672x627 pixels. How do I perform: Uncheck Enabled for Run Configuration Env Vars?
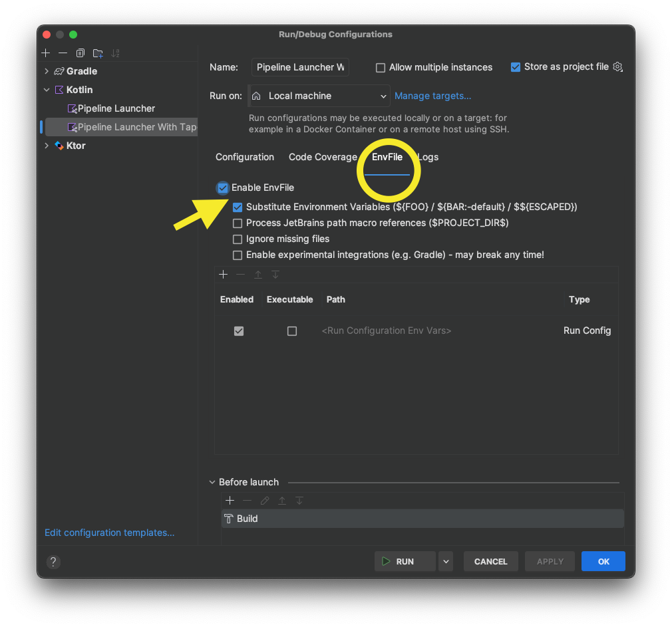pyautogui.click(x=239, y=331)
